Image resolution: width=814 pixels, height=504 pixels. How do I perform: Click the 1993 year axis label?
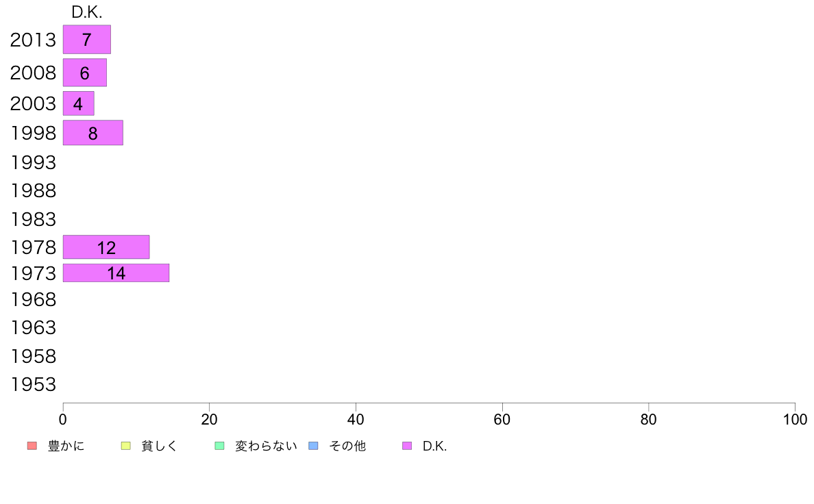(33, 162)
